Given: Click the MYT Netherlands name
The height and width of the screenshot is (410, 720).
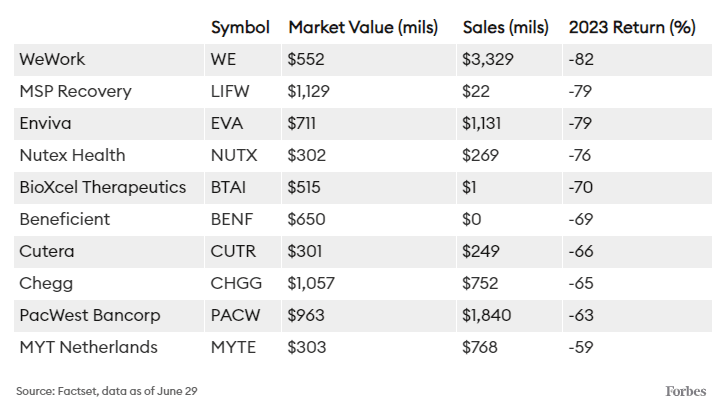Looking at the screenshot, I should [88, 347].
